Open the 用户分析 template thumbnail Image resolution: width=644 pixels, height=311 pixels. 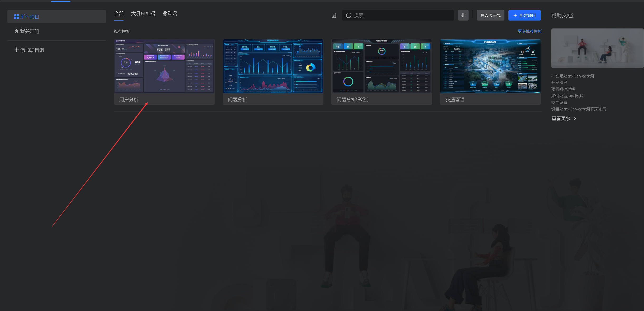click(x=164, y=66)
